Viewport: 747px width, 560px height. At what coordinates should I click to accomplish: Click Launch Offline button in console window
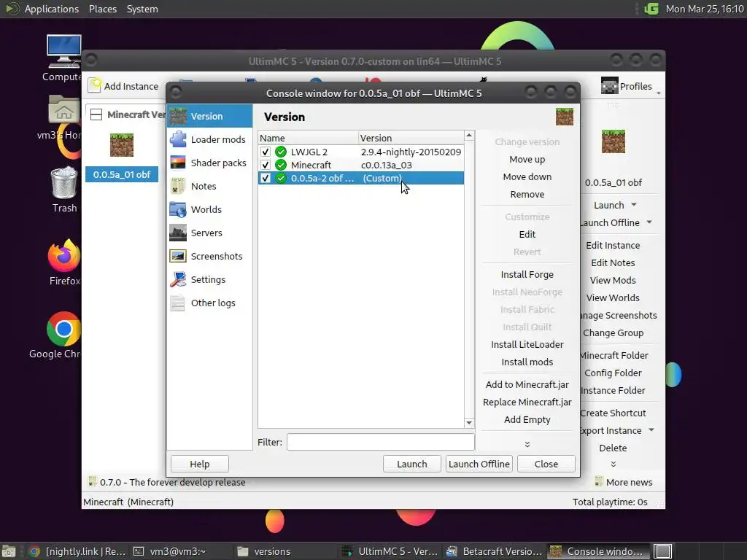coord(479,464)
